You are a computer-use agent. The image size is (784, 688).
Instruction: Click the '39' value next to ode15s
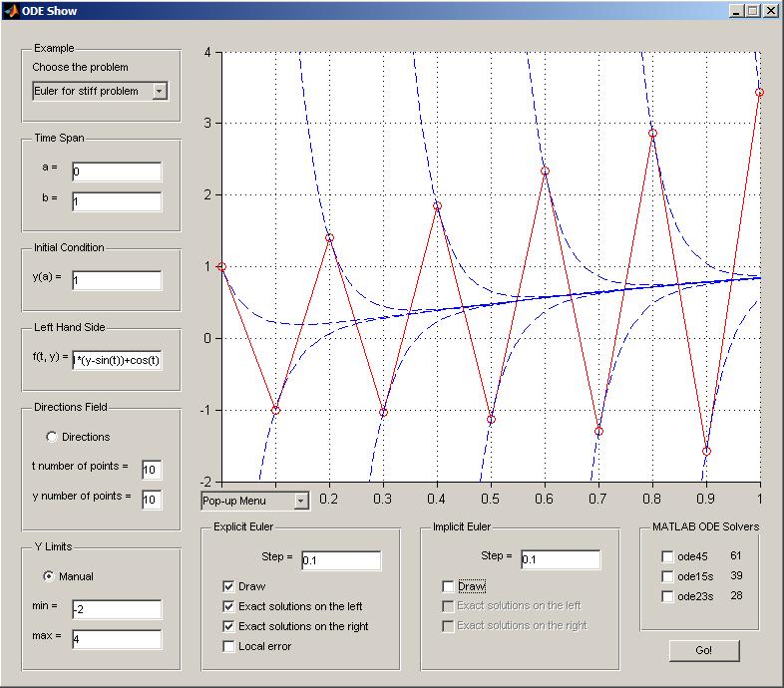[x=736, y=575]
